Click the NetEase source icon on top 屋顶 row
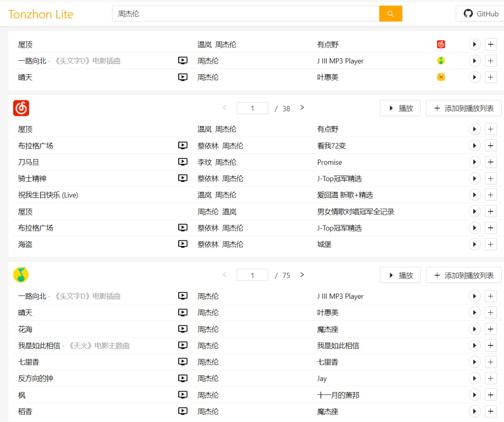 click(x=441, y=44)
